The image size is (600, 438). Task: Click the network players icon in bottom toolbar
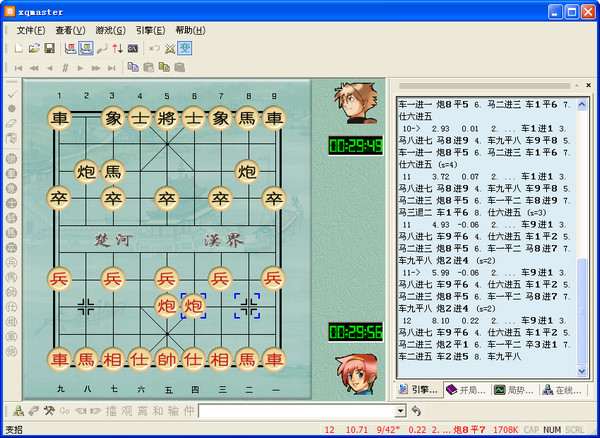(18, 411)
